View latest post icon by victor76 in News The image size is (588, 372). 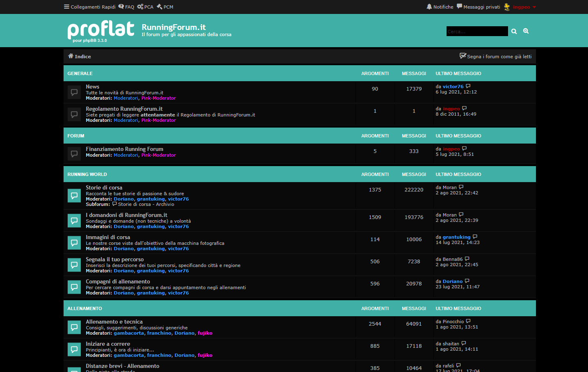(468, 86)
